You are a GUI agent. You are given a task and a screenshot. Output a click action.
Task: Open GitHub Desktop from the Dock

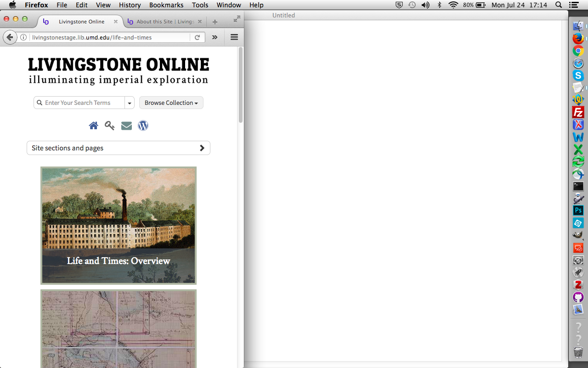(x=578, y=297)
